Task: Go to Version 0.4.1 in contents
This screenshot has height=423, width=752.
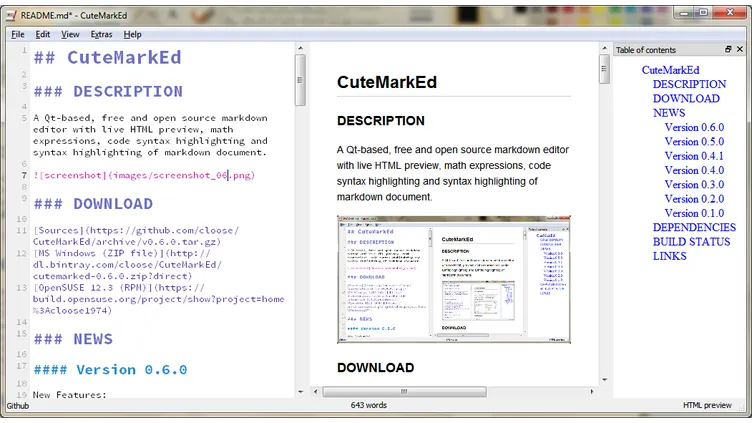Action: pyautogui.click(x=694, y=156)
